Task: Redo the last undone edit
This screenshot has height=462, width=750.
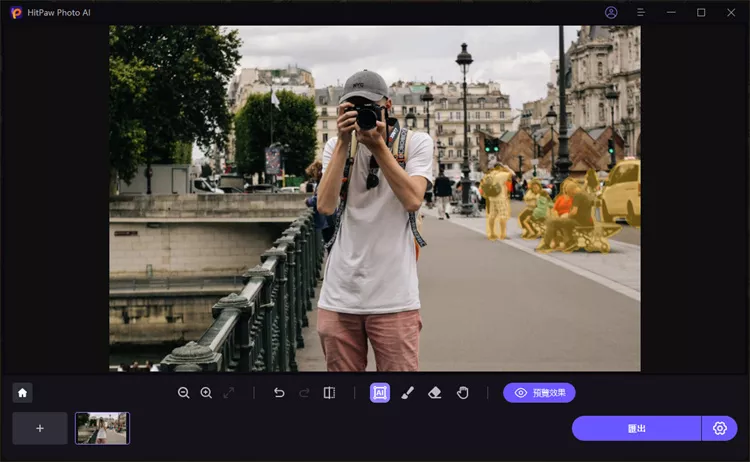Action: point(303,393)
